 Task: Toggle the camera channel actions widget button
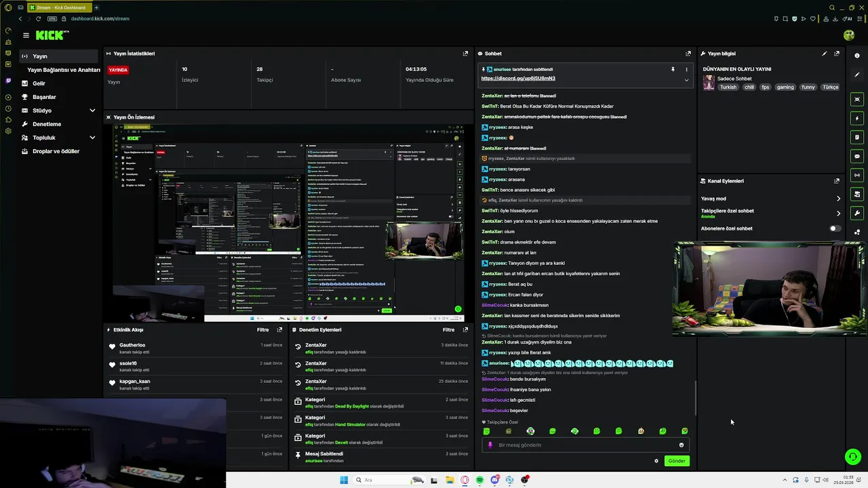[858, 194]
